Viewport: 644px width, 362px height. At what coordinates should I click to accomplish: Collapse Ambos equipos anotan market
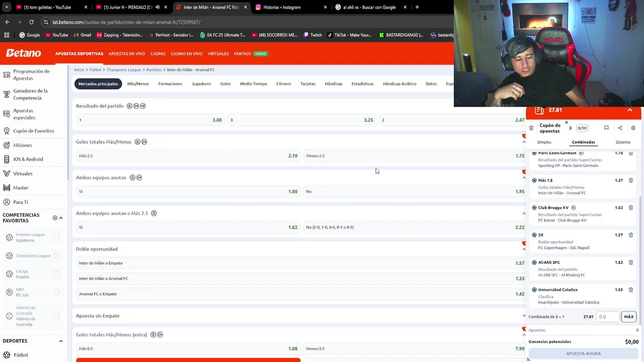524,177
